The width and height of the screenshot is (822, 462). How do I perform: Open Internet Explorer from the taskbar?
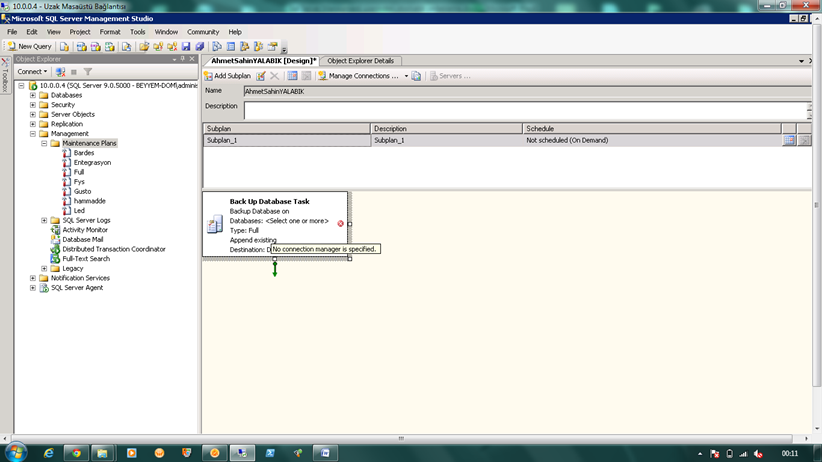(x=48, y=453)
